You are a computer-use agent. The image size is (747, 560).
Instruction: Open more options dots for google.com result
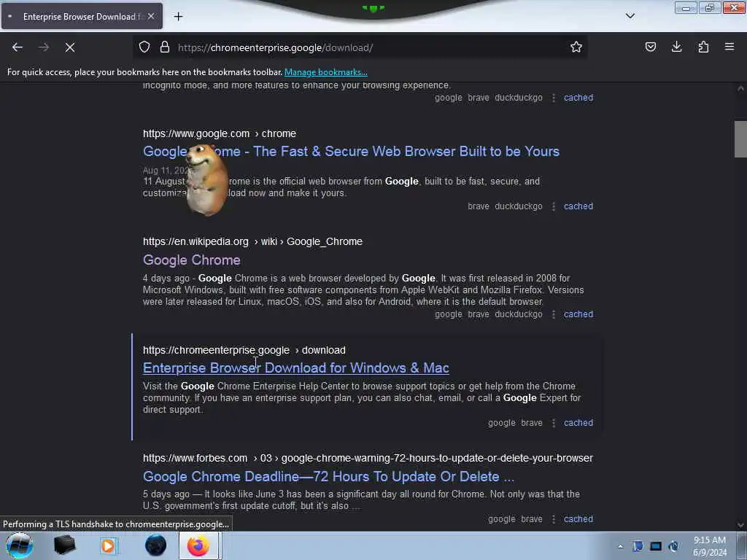[554, 206]
